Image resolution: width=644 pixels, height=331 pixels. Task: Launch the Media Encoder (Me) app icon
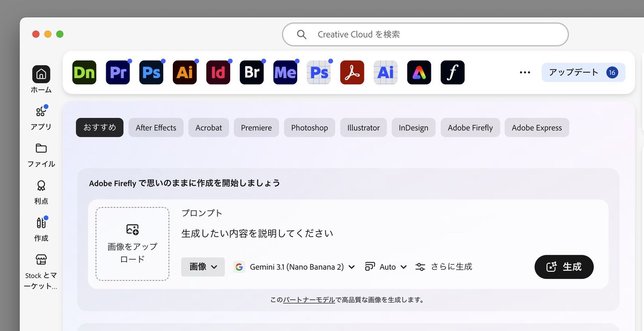tap(285, 73)
